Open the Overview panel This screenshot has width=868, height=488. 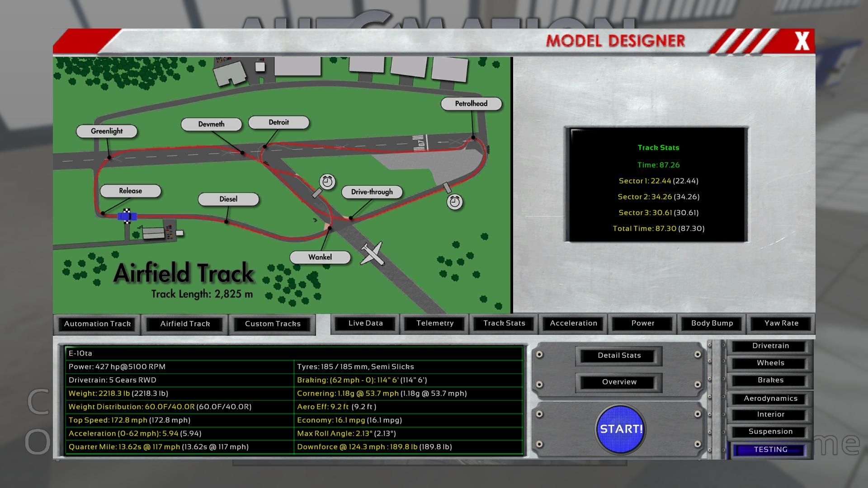619,382
